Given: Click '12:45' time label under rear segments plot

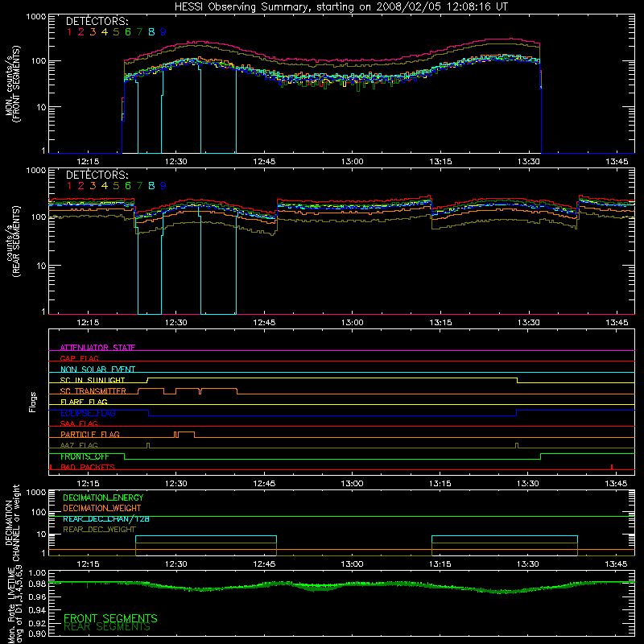Looking at the screenshot, I should 264,323.
